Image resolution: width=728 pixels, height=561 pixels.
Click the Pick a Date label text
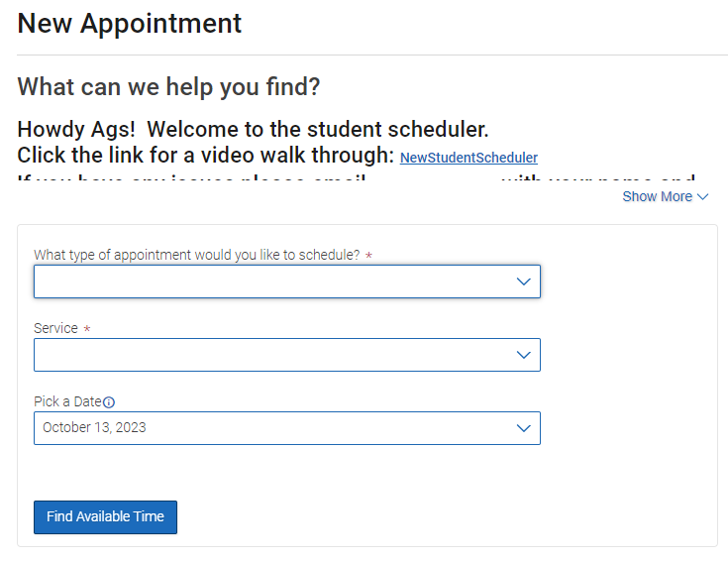coord(67,401)
